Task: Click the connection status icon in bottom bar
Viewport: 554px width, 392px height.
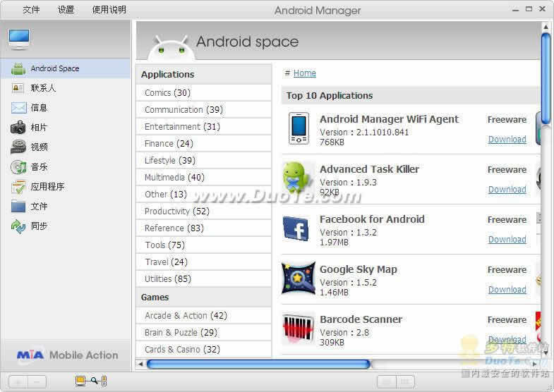Action: point(91,381)
